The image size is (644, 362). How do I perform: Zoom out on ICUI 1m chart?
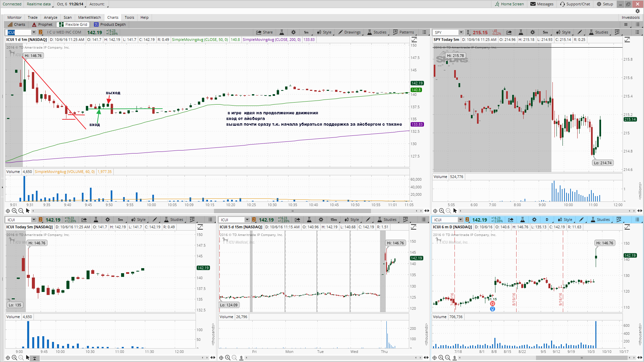click(21, 211)
